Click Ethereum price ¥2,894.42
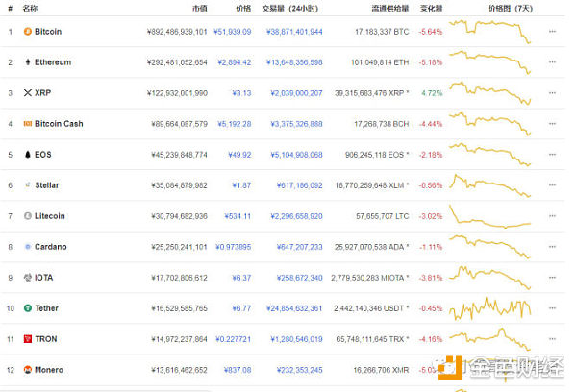The image size is (577, 392). [x=235, y=62]
